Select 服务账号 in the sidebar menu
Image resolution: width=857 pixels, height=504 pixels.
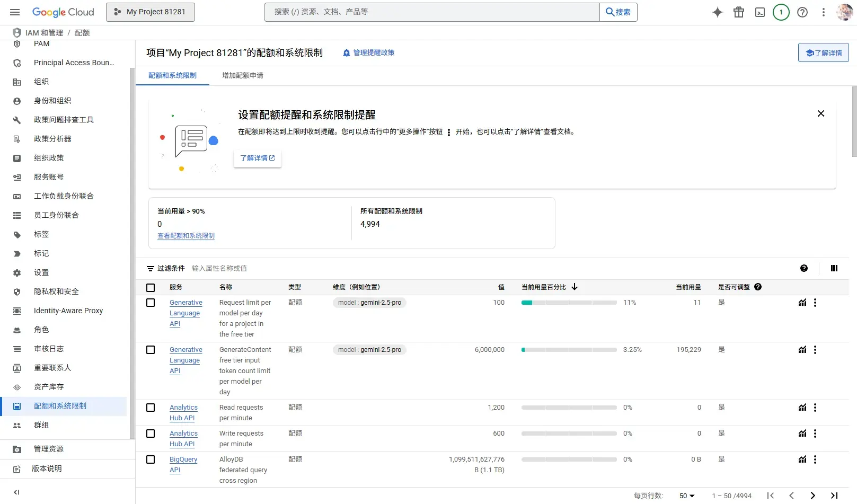point(49,177)
